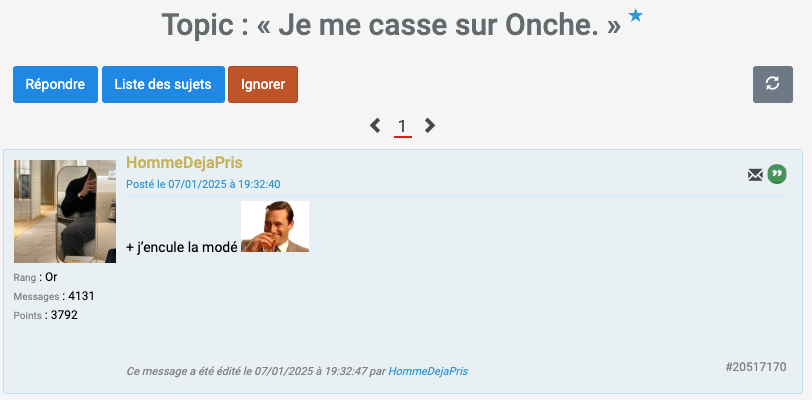Select page 1 in the pagination
The image size is (812, 400).
402,126
